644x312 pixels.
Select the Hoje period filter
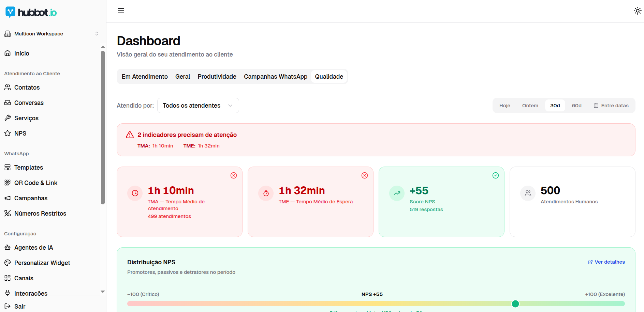coord(505,106)
